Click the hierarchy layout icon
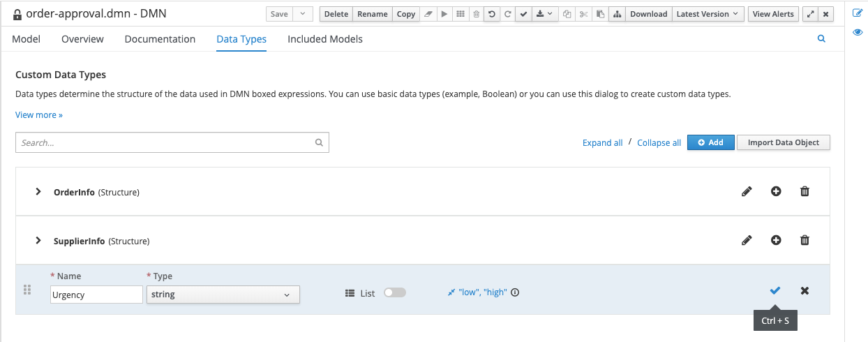The height and width of the screenshot is (342, 868). point(617,14)
